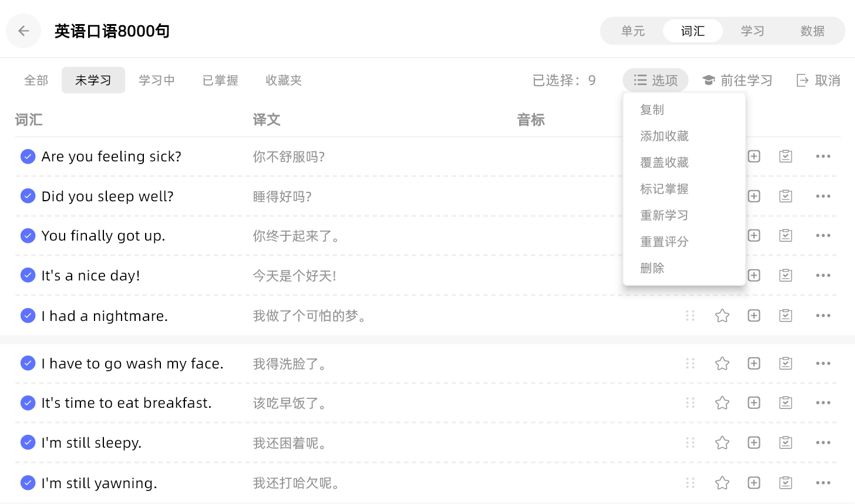855x504 pixels.
Task: Choose 标记掌握 from options menu
Action: coord(664,189)
